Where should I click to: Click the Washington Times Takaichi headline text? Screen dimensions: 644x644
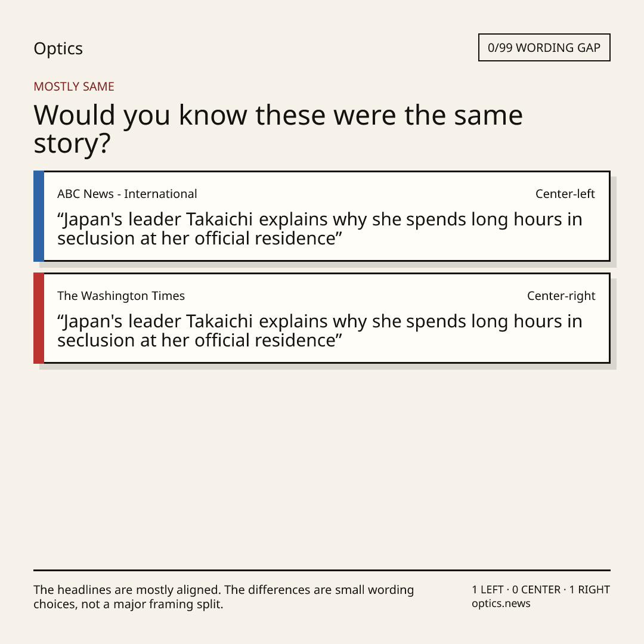coord(320,330)
